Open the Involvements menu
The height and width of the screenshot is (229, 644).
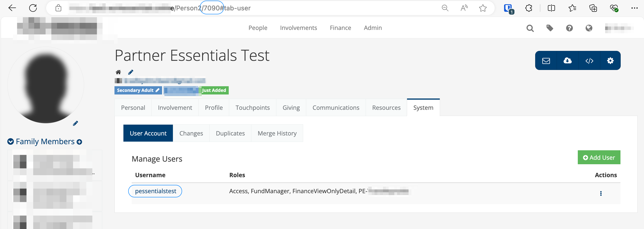pos(298,28)
